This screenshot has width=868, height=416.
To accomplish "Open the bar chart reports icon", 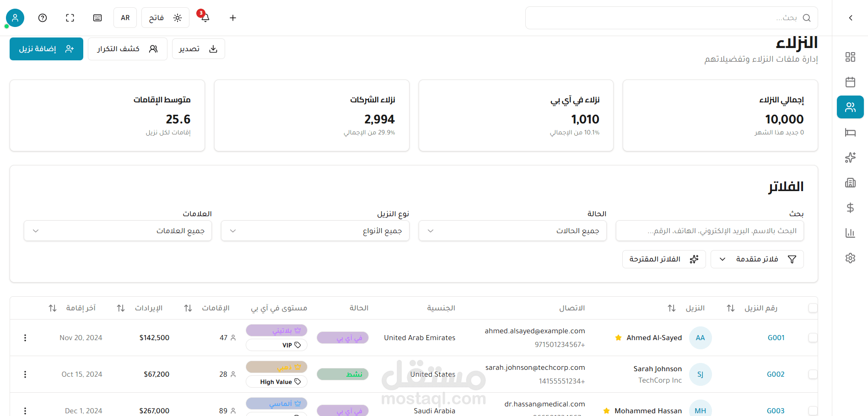I will (x=850, y=233).
